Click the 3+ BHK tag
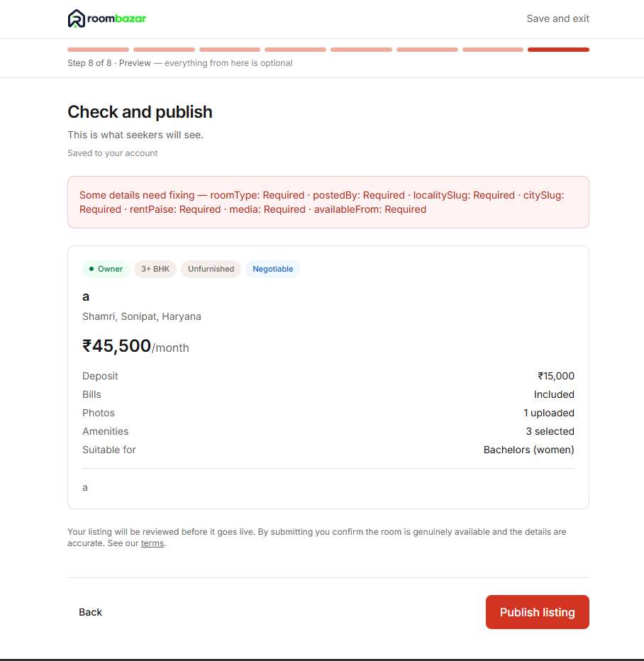Image resolution: width=644 pixels, height=661 pixels. (x=155, y=269)
